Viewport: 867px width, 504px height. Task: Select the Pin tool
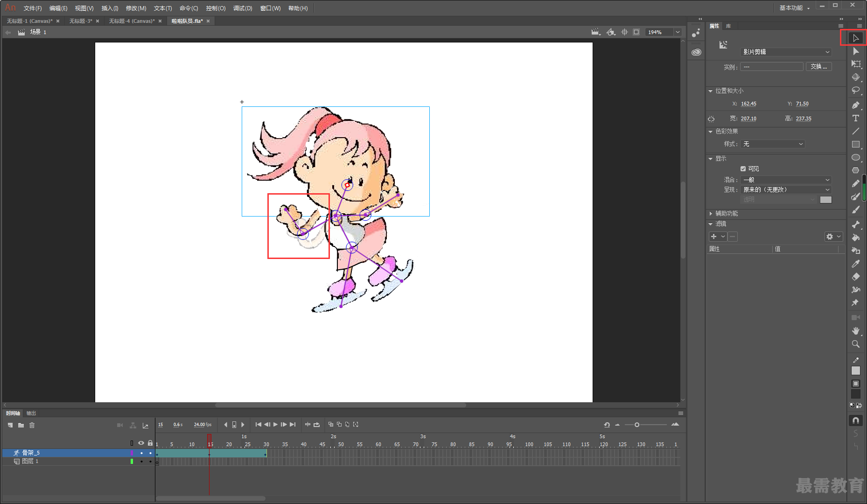[855, 303]
